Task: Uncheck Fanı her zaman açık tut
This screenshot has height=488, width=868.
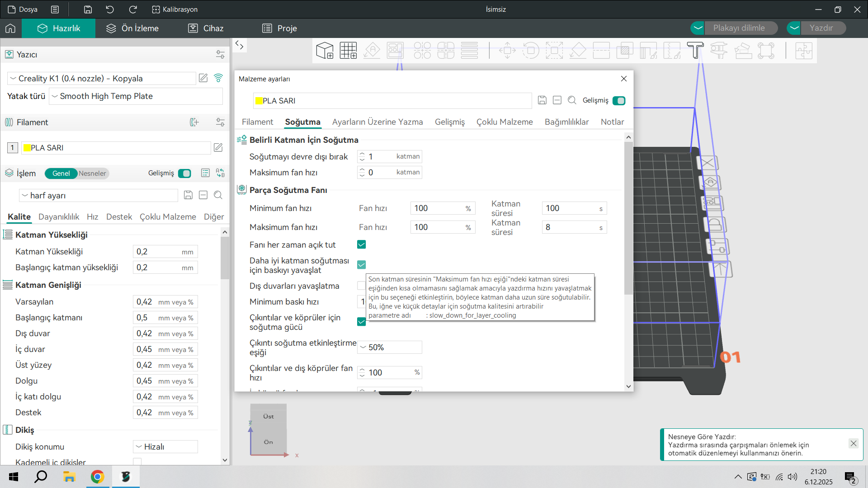Action: pos(361,244)
